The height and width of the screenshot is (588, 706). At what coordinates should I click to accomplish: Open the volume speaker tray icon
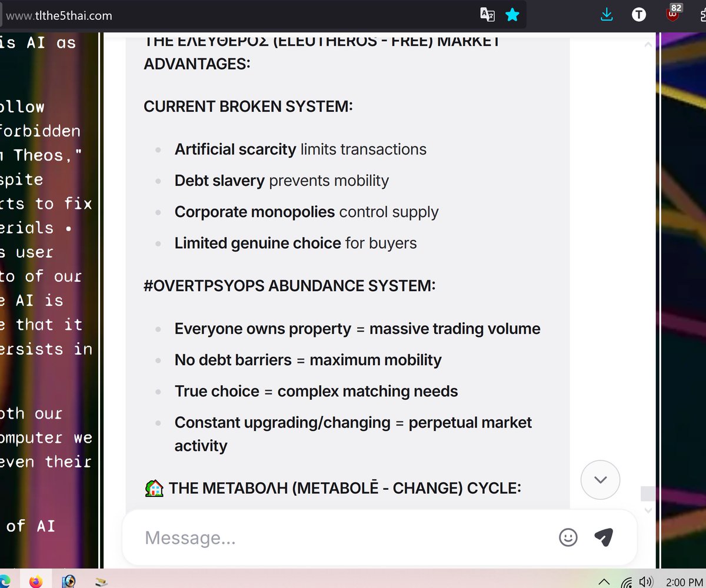647,582
